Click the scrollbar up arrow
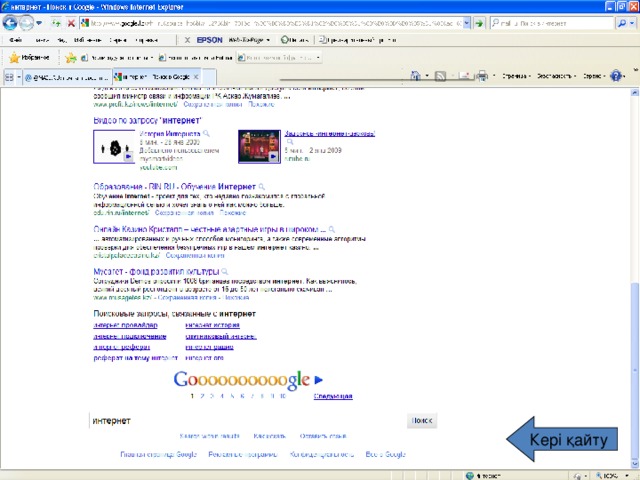The height and width of the screenshot is (480, 640). (635, 93)
